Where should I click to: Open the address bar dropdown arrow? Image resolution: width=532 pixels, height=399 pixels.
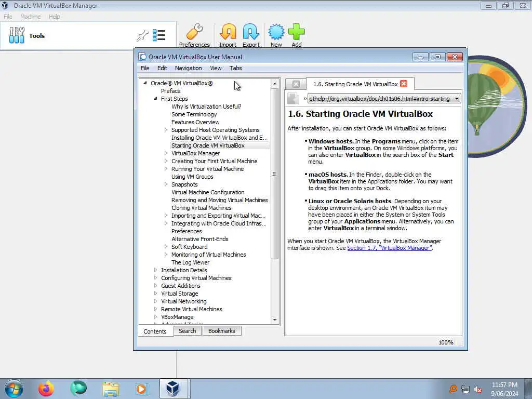click(457, 99)
